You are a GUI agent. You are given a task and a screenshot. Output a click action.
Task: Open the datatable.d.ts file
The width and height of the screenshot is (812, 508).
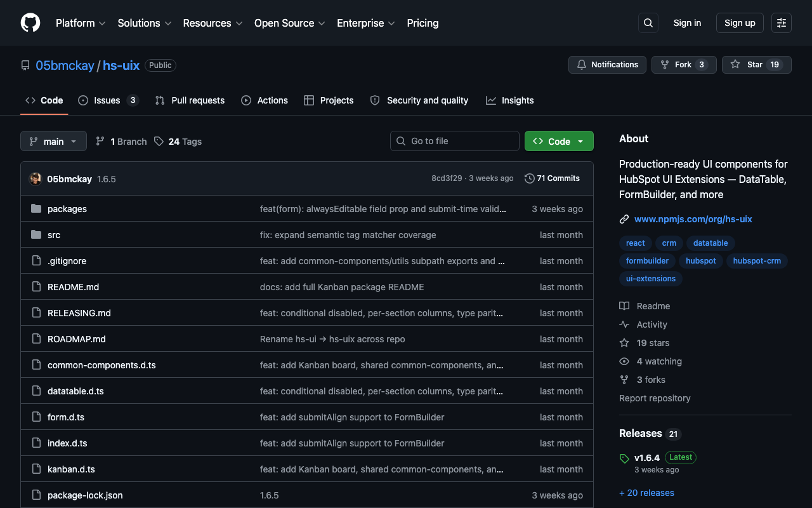pyautogui.click(x=75, y=391)
